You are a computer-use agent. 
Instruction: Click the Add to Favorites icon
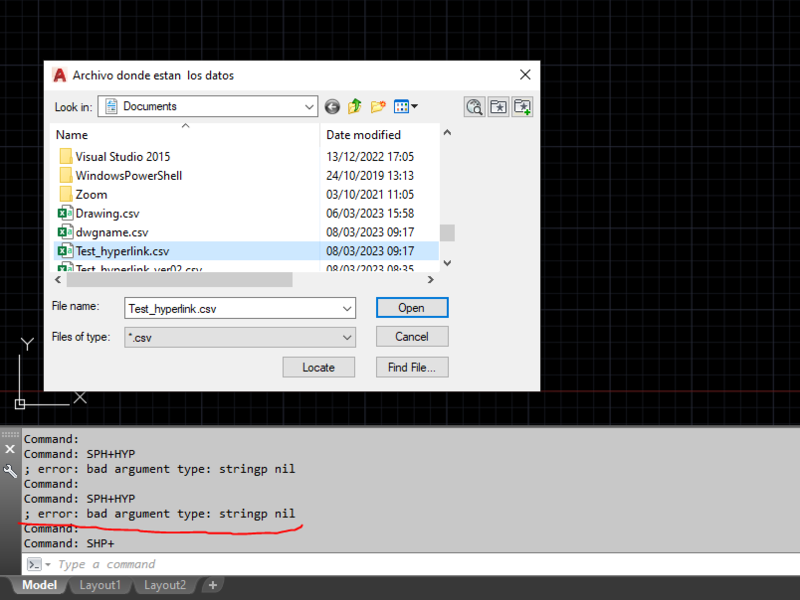[522, 106]
